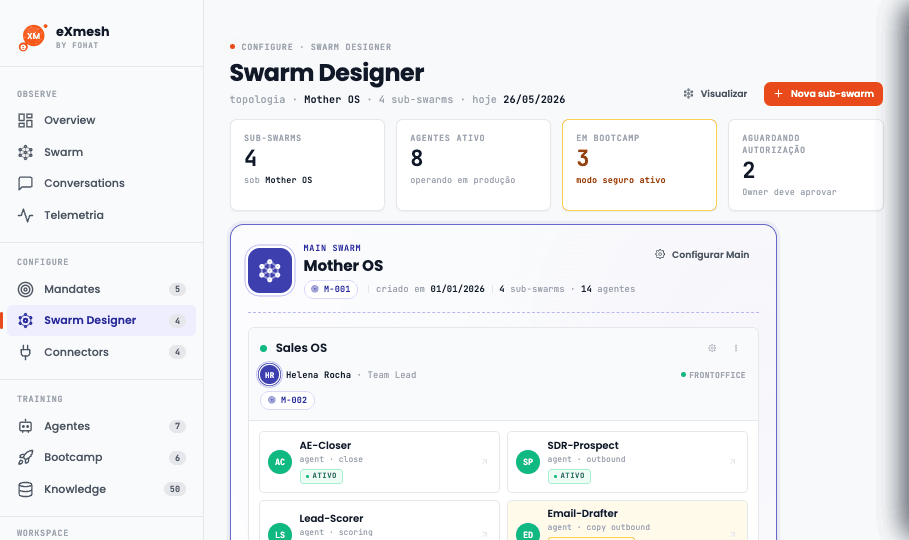Screen dimensions: 909x540
Task: Select Swarm Designer sidebar item
Action: coord(101,320)
